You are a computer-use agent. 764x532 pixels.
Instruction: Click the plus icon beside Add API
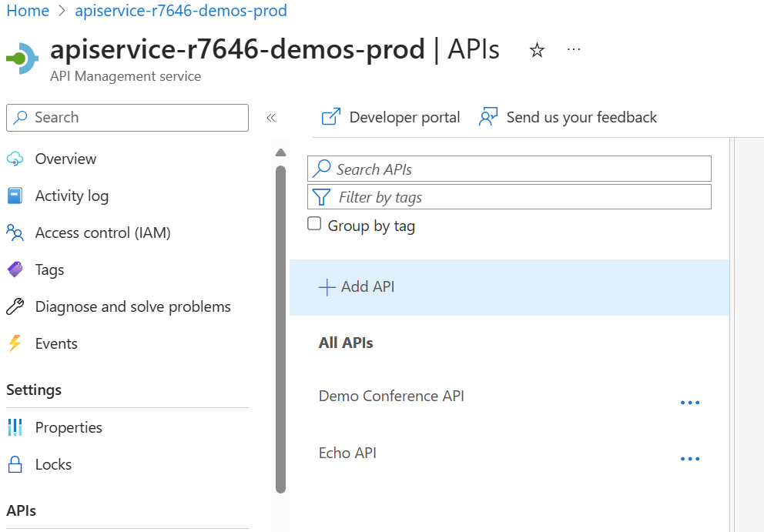tap(327, 287)
